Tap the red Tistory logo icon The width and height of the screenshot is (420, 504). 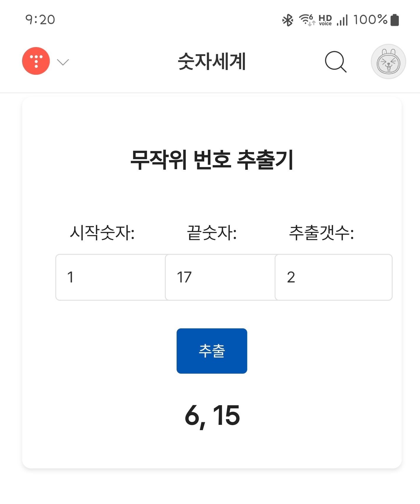click(x=36, y=61)
